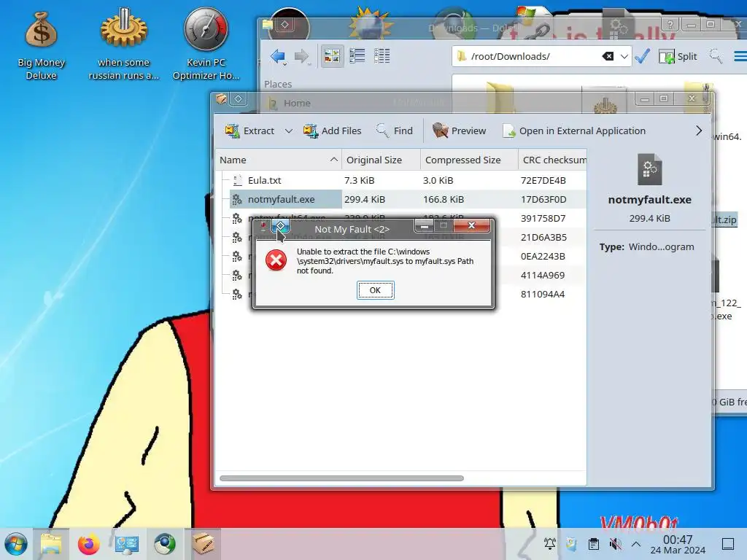The image size is (747, 560).
Task: Open the Extract dropdown arrow
Action: (x=288, y=131)
